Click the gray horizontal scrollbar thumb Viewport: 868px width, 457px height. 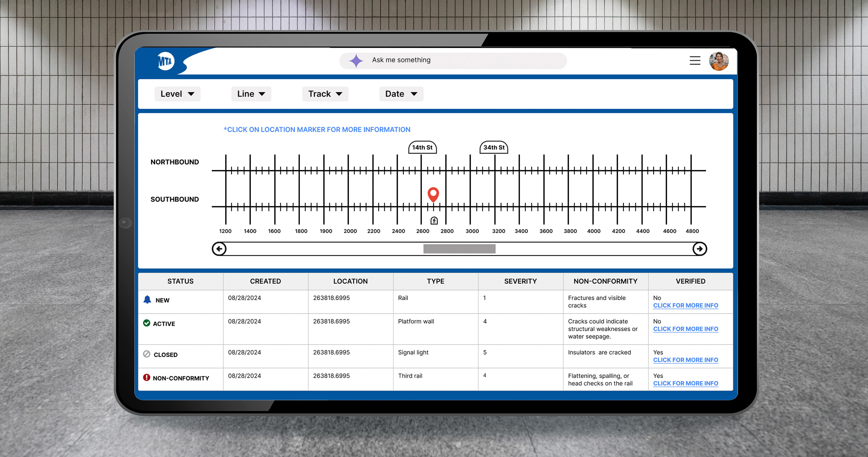pos(459,249)
